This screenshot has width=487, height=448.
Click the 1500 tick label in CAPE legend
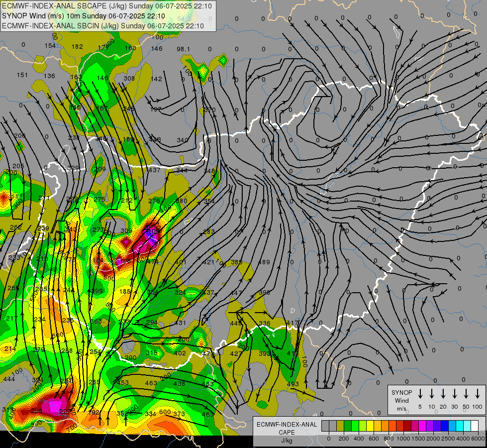[x=418, y=439]
